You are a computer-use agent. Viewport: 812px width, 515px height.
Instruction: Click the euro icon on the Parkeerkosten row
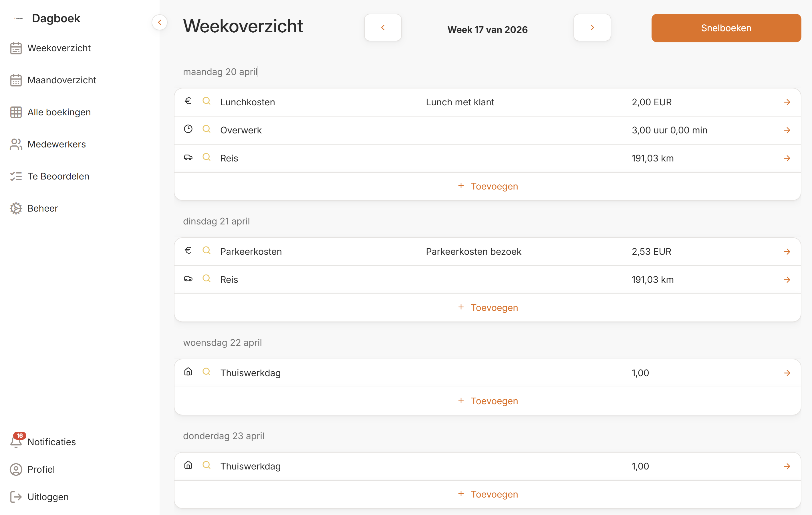coord(188,250)
